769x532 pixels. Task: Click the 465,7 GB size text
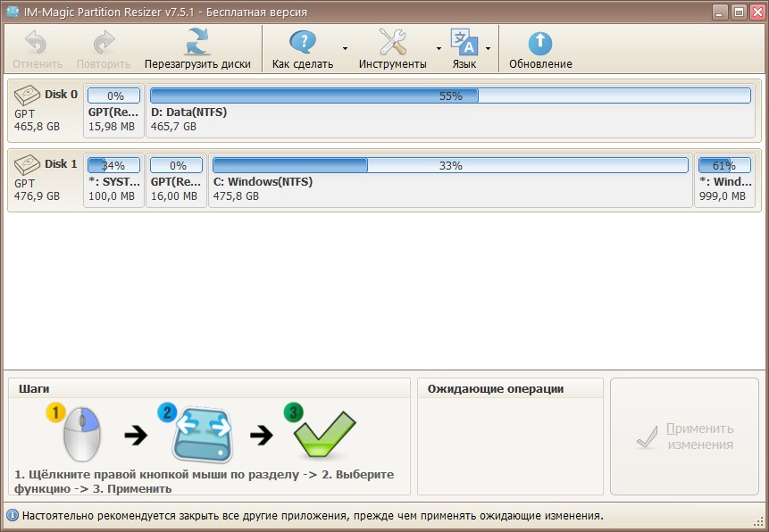[173, 127]
